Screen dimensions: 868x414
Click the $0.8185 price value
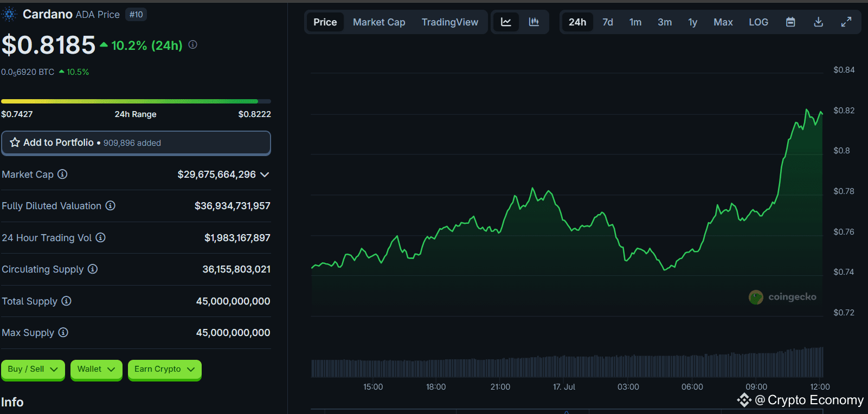tap(48, 45)
